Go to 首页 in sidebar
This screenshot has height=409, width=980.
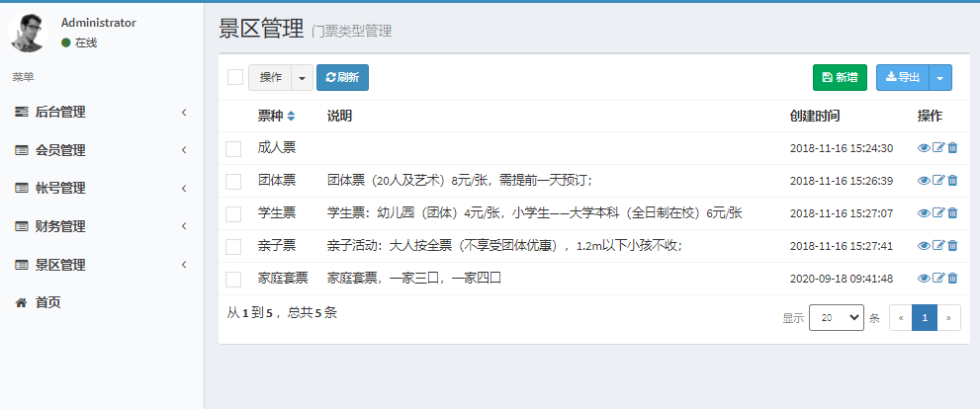(x=47, y=303)
